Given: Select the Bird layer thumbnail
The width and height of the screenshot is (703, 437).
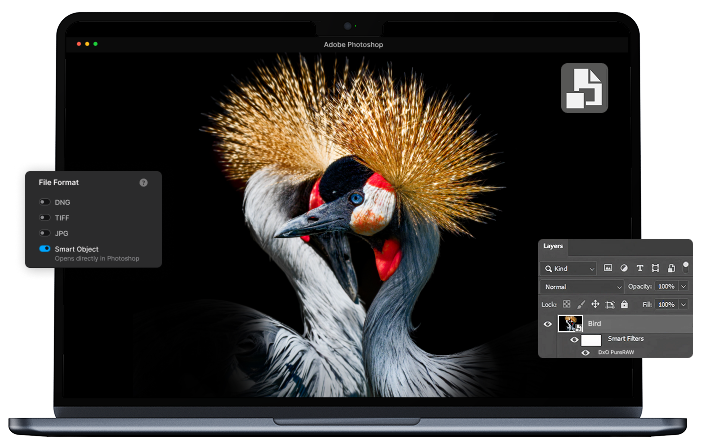Looking at the screenshot, I should point(571,324).
